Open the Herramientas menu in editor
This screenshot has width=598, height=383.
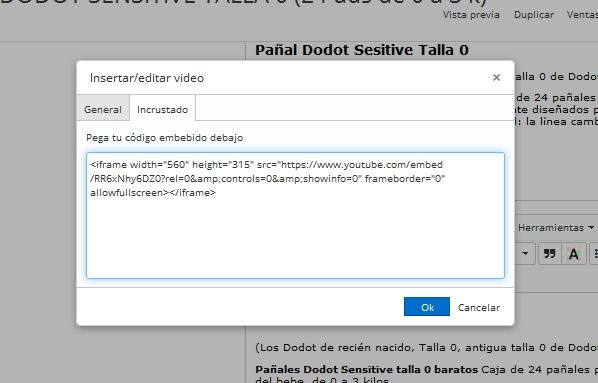tap(555, 228)
